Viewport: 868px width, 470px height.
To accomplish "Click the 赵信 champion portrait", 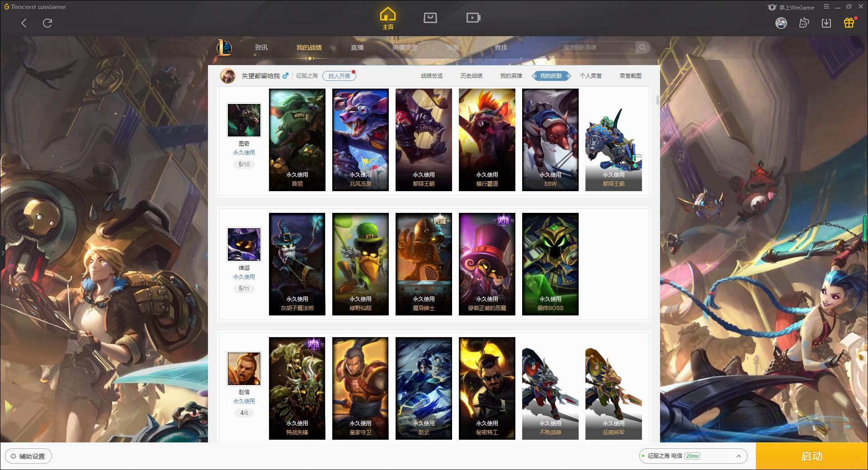I will (x=244, y=368).
